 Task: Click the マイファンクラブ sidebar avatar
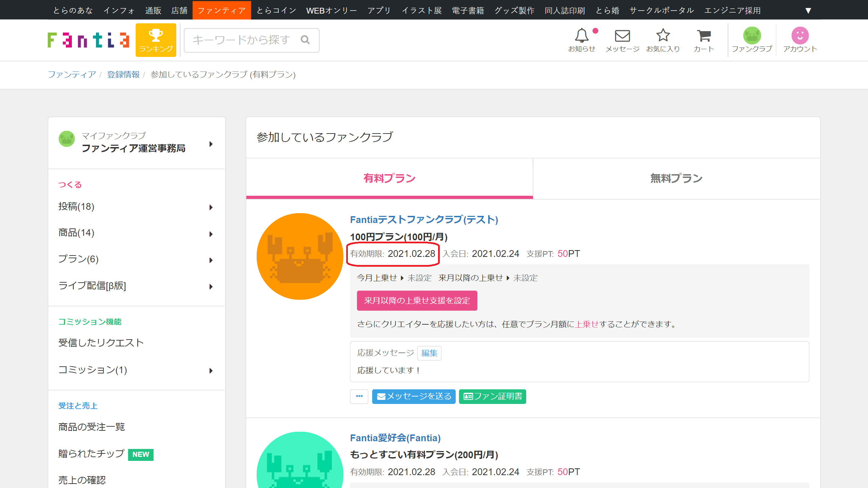pyautogui.click(x=66, y=139)
